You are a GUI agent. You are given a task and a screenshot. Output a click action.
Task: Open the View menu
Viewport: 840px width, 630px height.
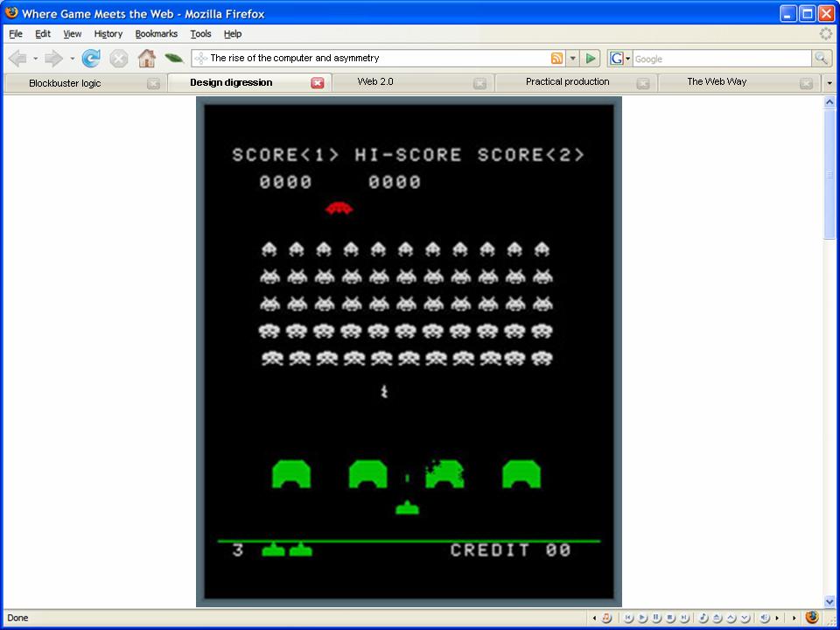[x=73, y=34]
